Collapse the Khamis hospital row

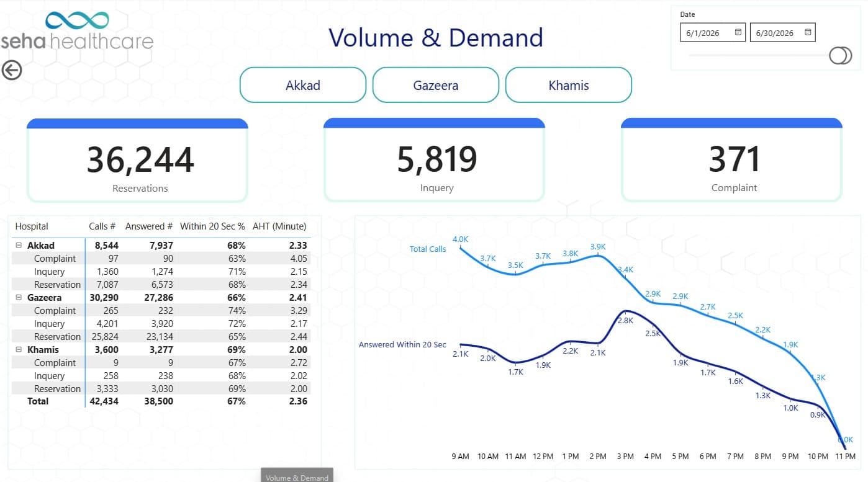coord(19,350)
